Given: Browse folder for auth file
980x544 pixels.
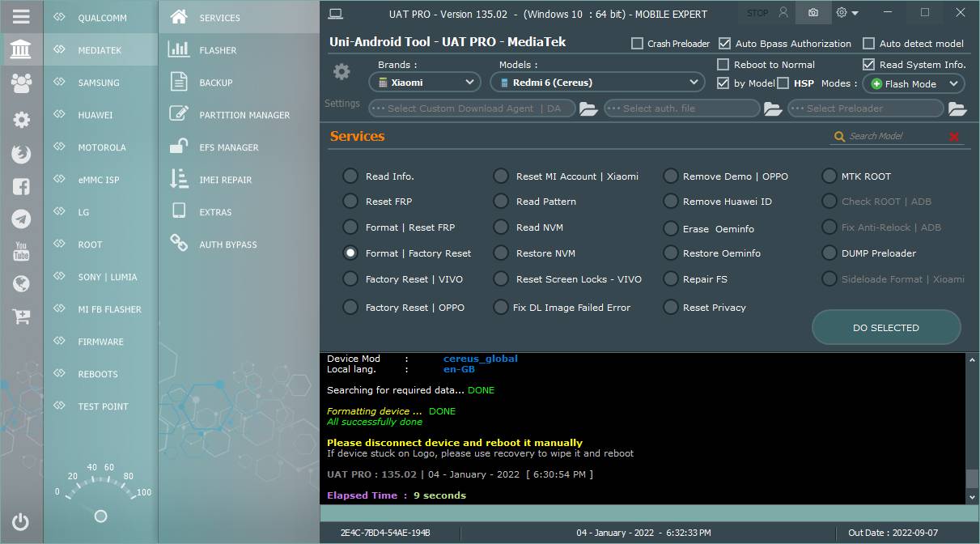Looking at the screenshot, I should [773, 108].
